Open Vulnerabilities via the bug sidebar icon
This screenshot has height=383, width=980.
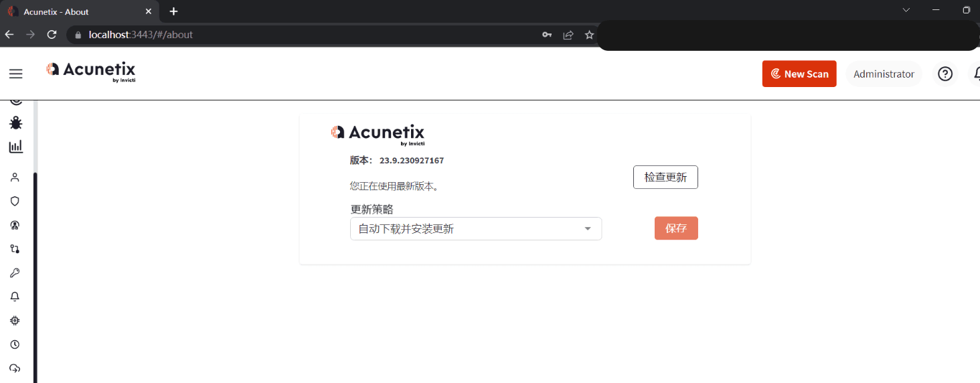(x=15, y=123)
